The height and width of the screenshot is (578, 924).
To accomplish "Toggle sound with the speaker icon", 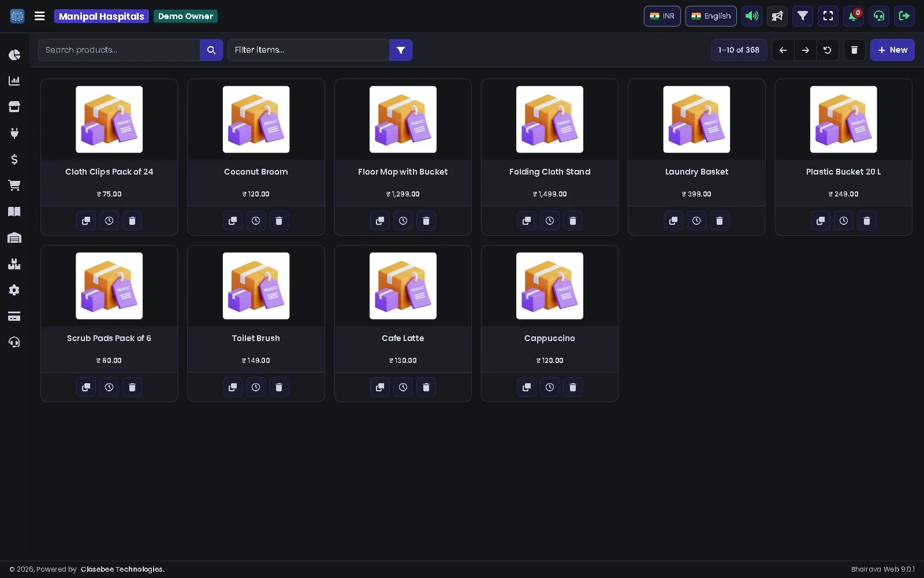I will tap(752, 16).
